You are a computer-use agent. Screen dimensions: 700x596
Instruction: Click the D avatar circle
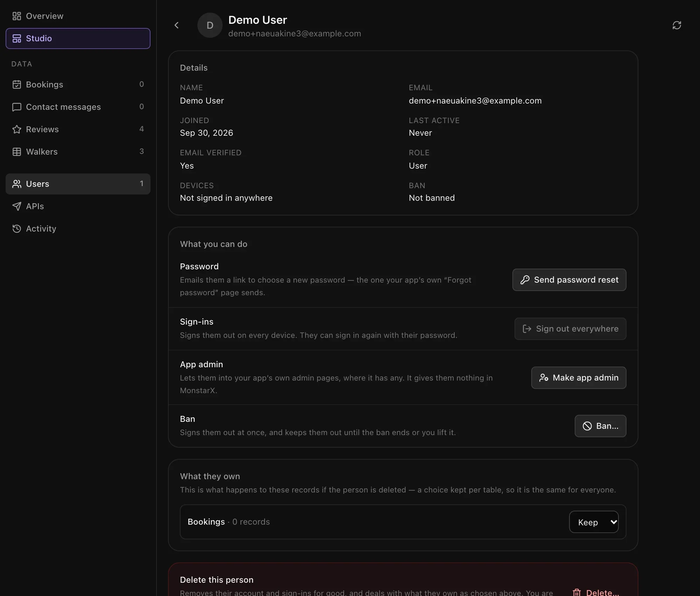tap(210, 25)
